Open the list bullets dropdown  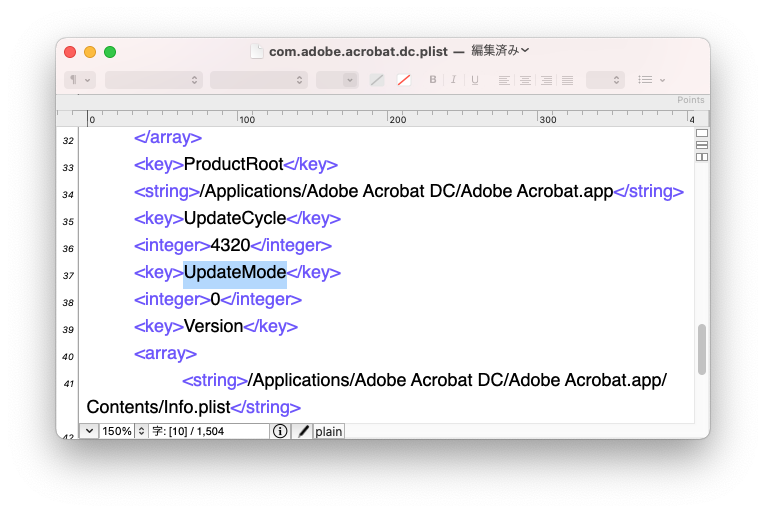point(651,80)
